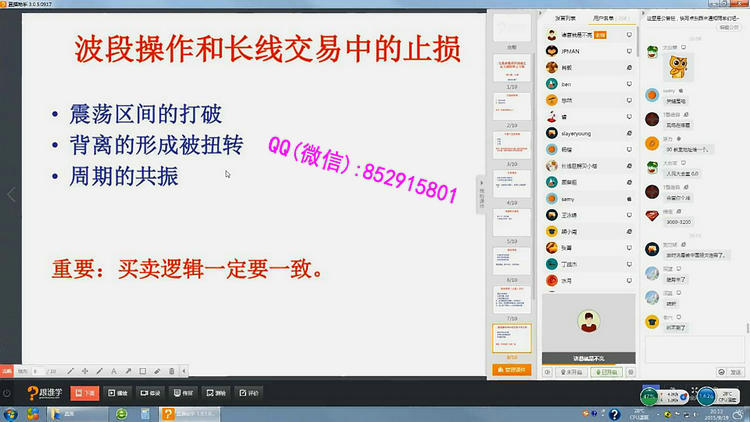Pick the text annotation tool
The height and width of the screenshot is (422, 750).
tap(113, 371)
